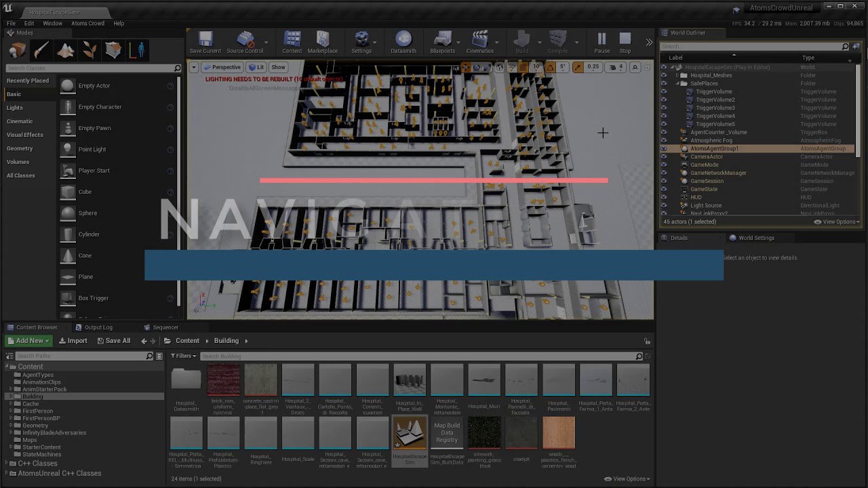This screenshot has height=488, width=868.
Task: Select the Landscape mode icon
Action: pyautogui.click(x=66, y=50)
